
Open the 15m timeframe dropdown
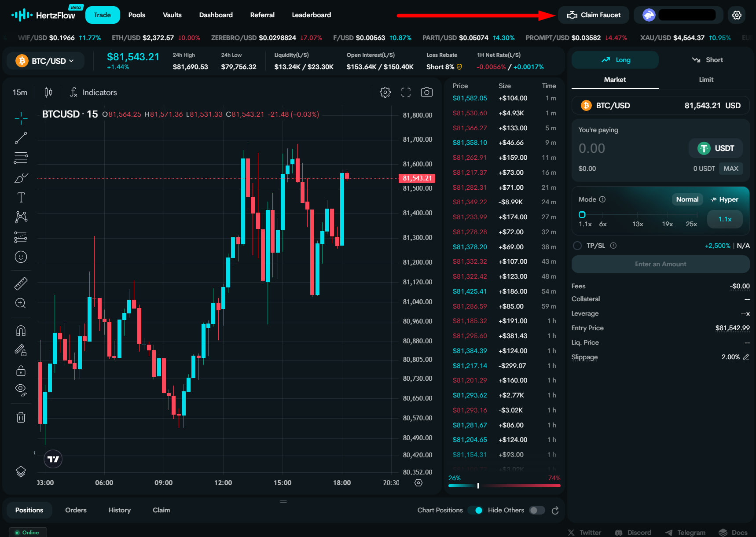point(20,92)
